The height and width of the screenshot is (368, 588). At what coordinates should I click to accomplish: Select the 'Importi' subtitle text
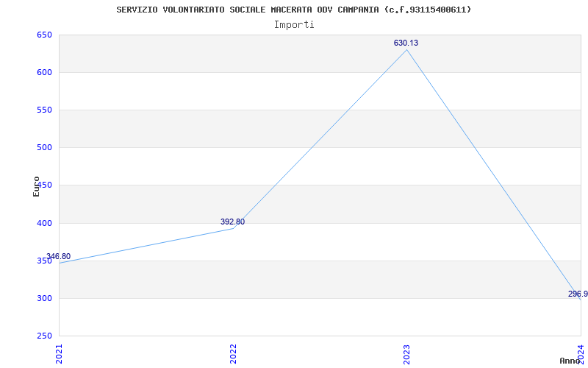pos(294,25)
